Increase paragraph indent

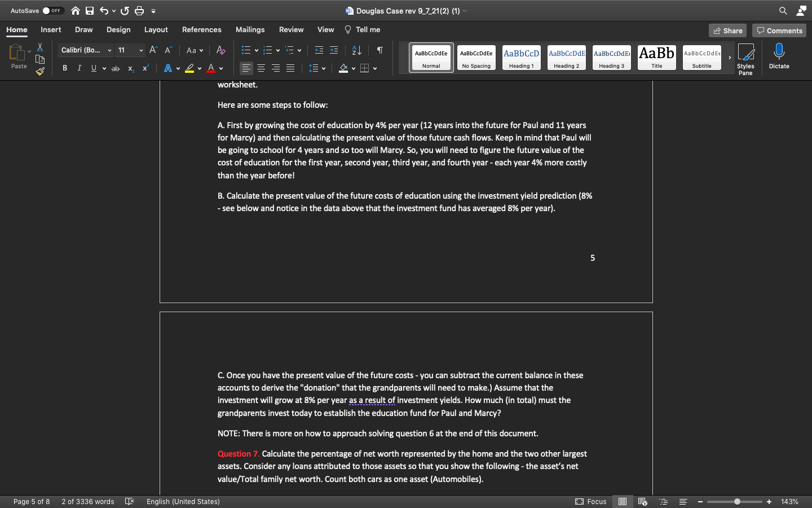pos(334,50)
